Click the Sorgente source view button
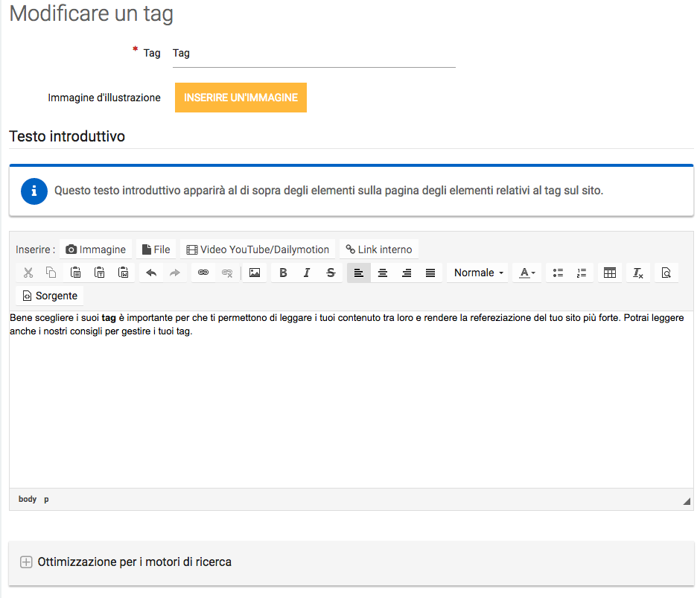The height and width of the screenshot is (598, 700). (50, 296)
